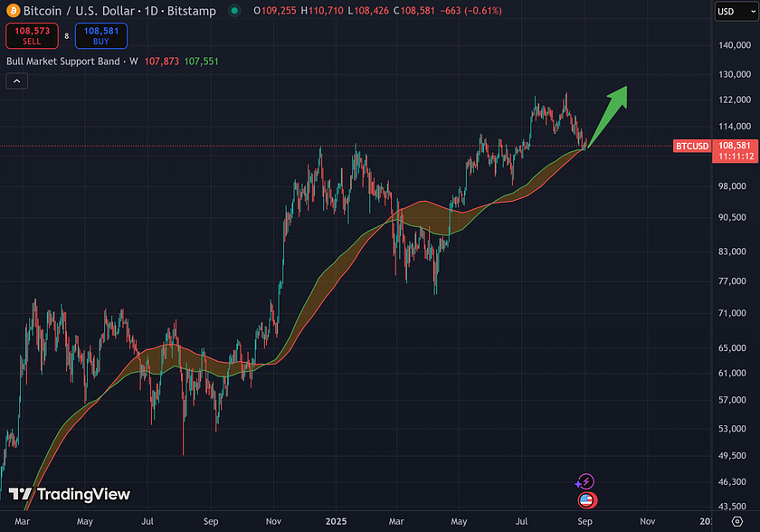
Task: Click the 83,000 price axis label
Action: (x=732, y=252)
